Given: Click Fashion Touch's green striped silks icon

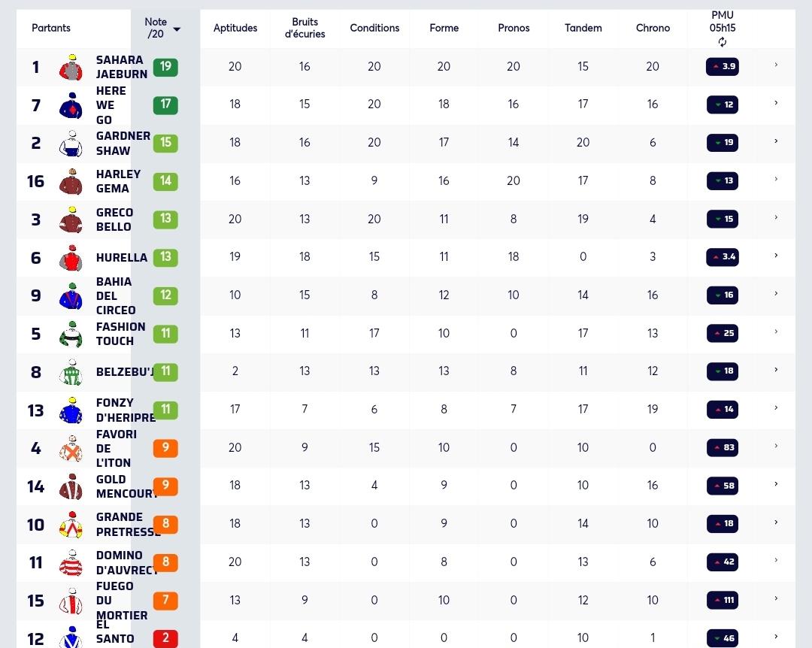Looking at the screenshot, I should pyautogui.click(x=71, y=334).
